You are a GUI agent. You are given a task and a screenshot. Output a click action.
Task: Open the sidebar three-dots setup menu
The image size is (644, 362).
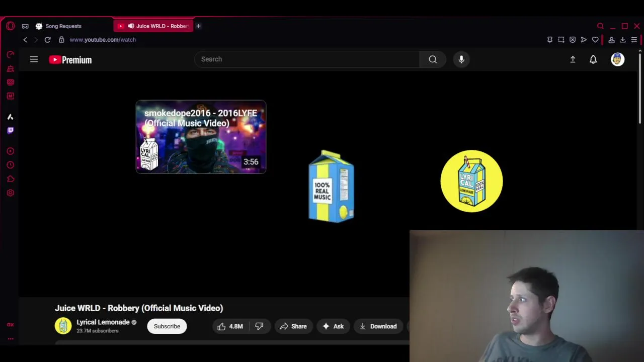point(10,339)
